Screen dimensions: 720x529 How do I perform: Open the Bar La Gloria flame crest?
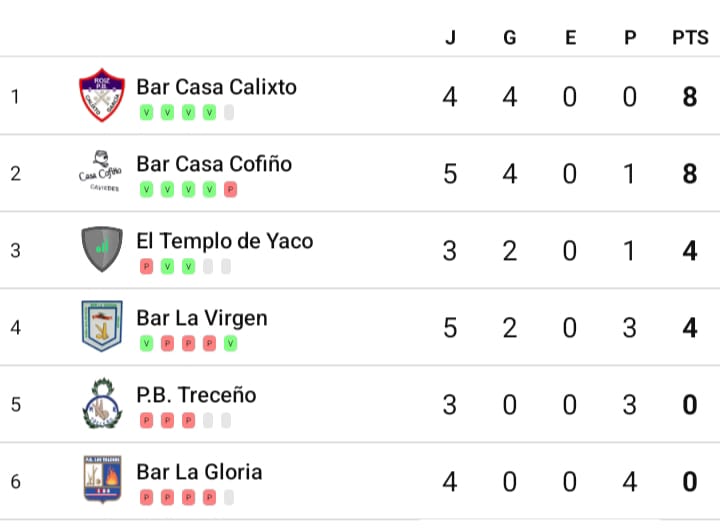pyautogui.click(x=102, y=479)
